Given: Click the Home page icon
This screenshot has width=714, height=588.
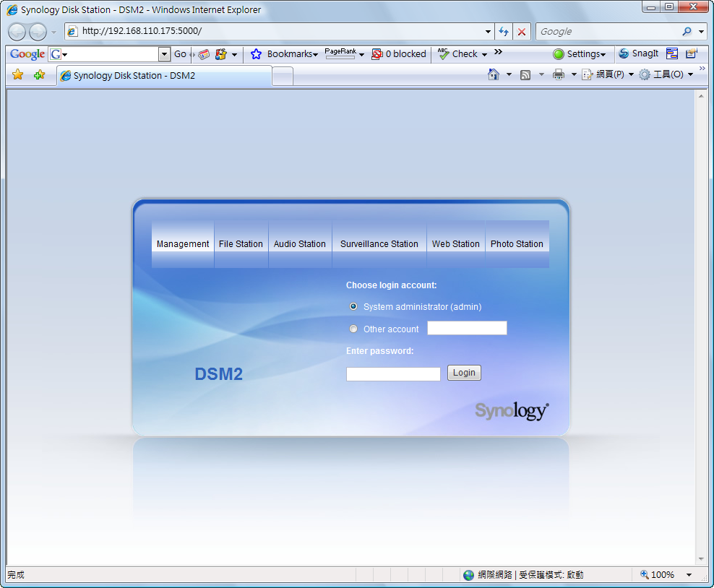Looking at the screenshot, I should (494, 74).
